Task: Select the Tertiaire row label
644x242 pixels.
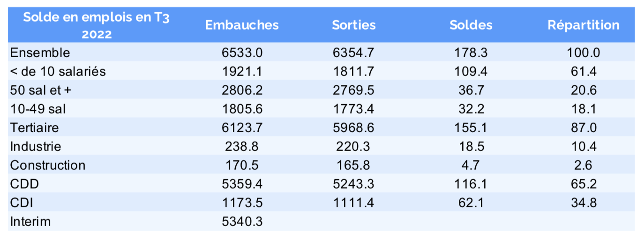Action: [x=35, y=128]
